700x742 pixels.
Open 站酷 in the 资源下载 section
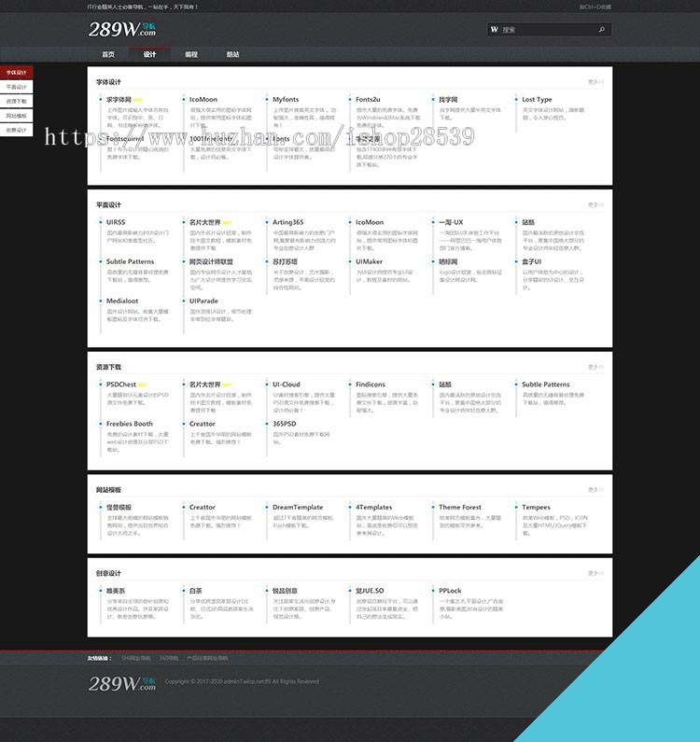[x=445, y=385]
